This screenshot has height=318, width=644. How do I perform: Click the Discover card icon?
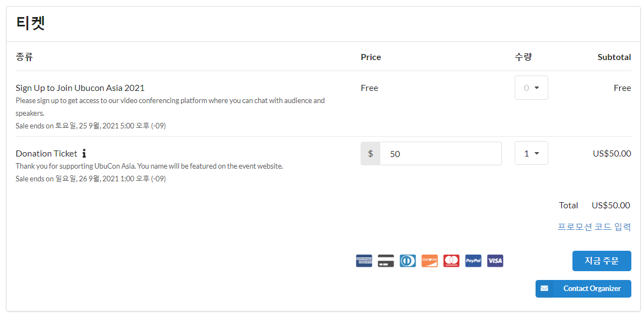(x=429, y=261)
